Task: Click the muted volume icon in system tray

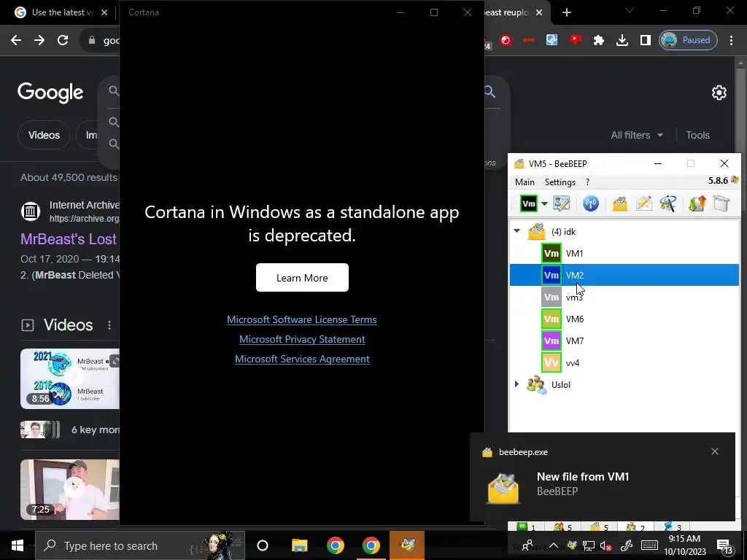Action: [605, 545]
